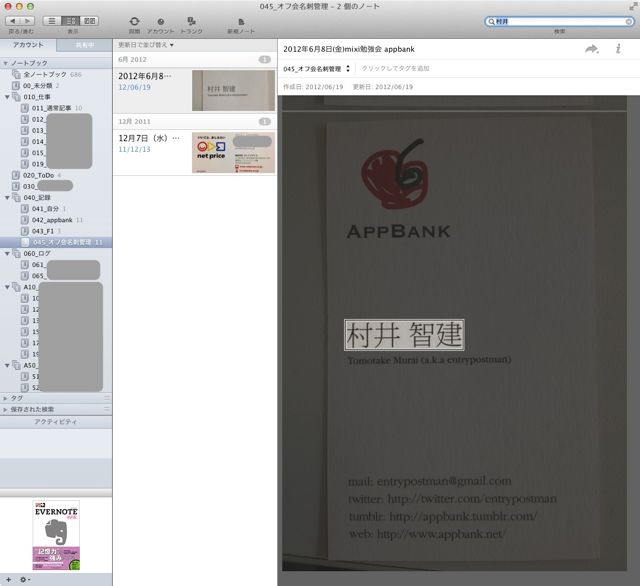Screen dimensions: 640x586
Task: Click the search field containing 村井
Action: point(559,22)
